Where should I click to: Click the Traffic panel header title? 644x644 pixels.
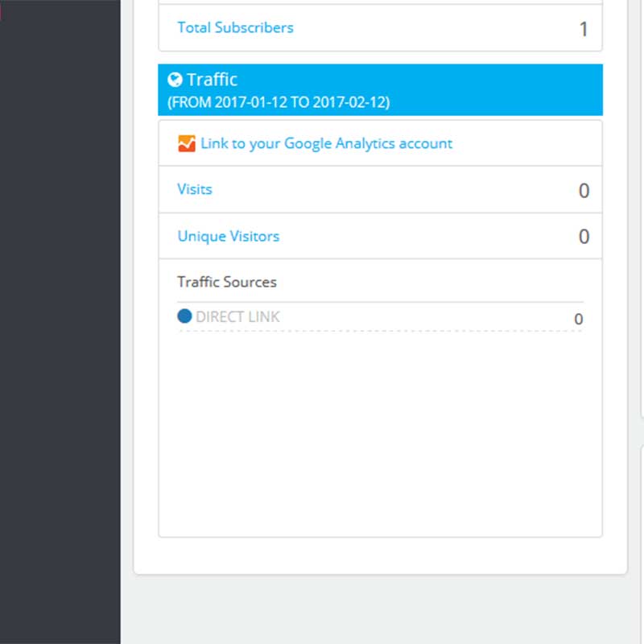pos(212,80)
